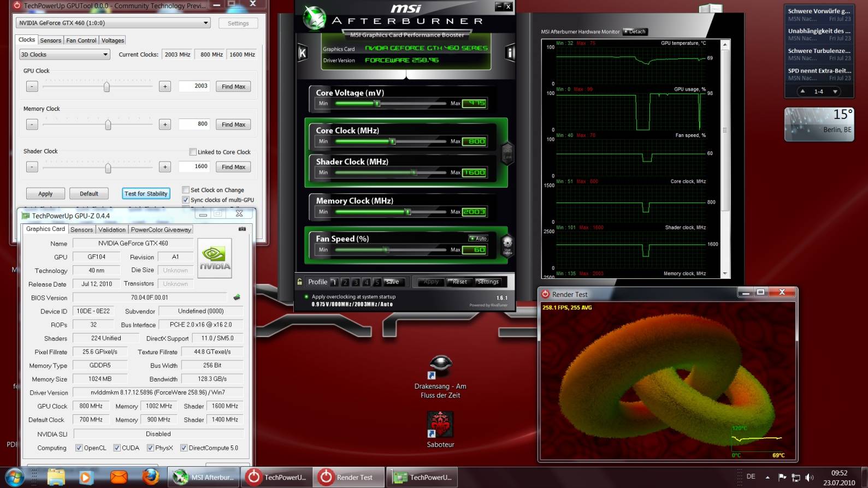868x488 pixels.
Task: Click Detach on the hardware monitor
Action: (635, 32)
